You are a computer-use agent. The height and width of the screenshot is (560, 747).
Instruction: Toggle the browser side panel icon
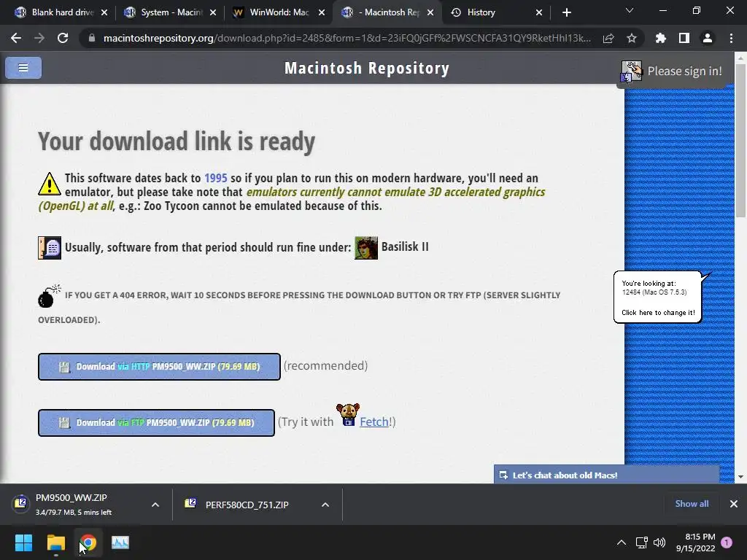point(684,38)
